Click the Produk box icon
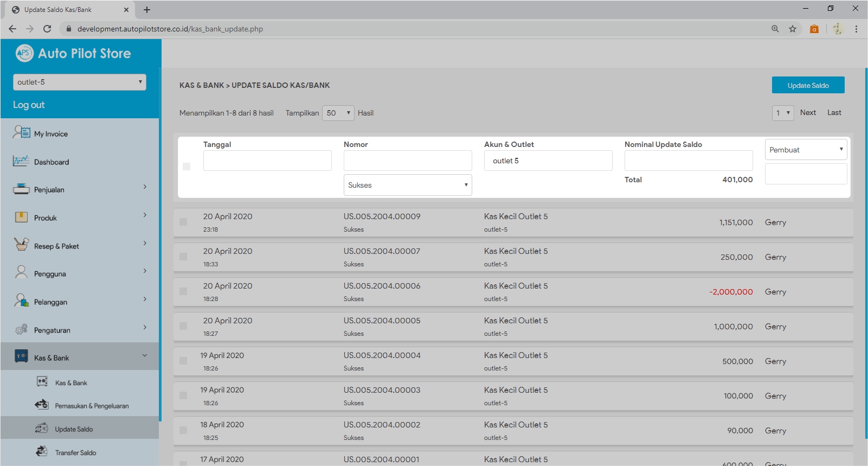The height and width of the screenshot is (466, 868). [x=21, y=218]
